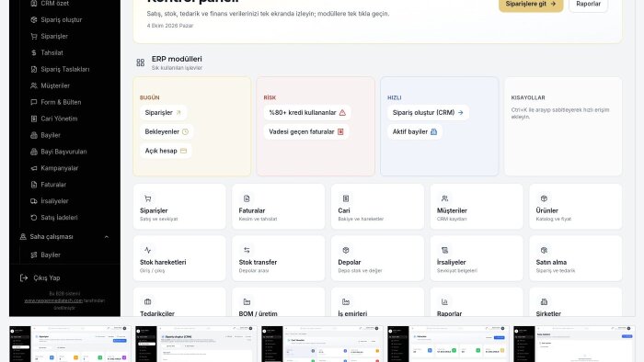The image size is (644, 362).
Task: Open %80+ kredi kullananlar chip
Action: (307, 112)
